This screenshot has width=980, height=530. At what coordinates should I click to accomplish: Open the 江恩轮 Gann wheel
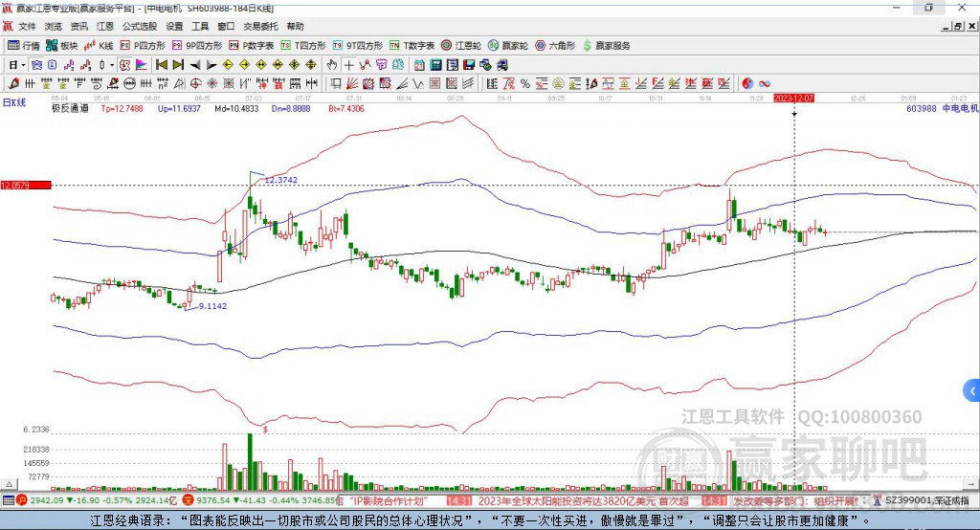pyautogui.click(x=461, y=46)
